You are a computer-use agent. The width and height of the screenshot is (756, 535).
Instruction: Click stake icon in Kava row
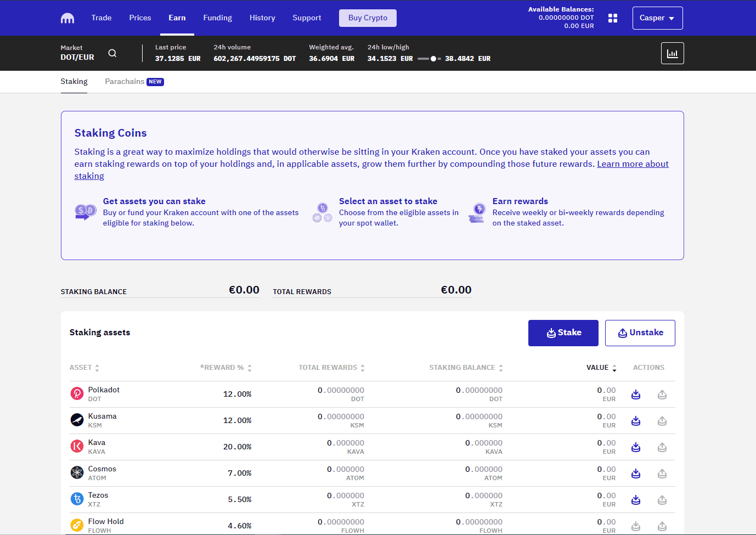(x=636, y=447)
